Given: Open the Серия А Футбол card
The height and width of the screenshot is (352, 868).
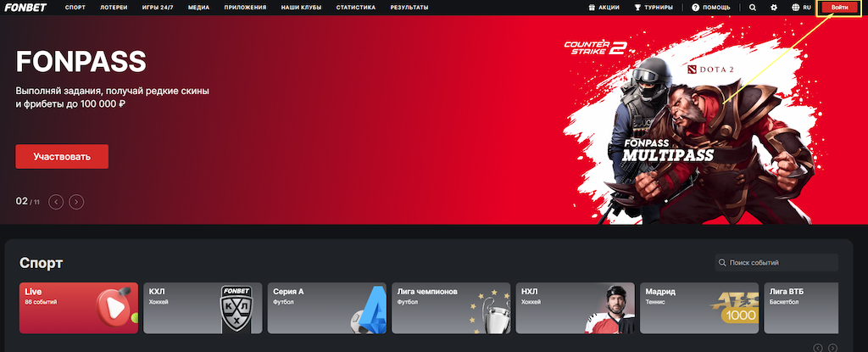Looking at the screenshot, I should [326, 308].
